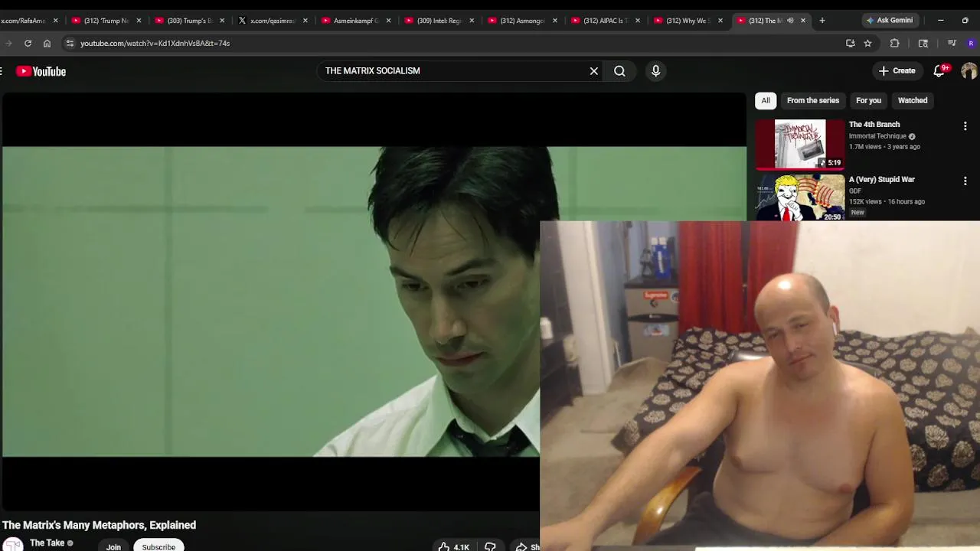
Task: Click the Matrix video player frame
Action: (x=271, y=302)
